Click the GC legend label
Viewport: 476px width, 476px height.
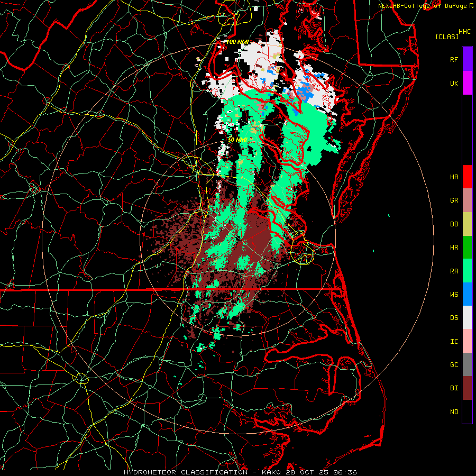[454, 364]
